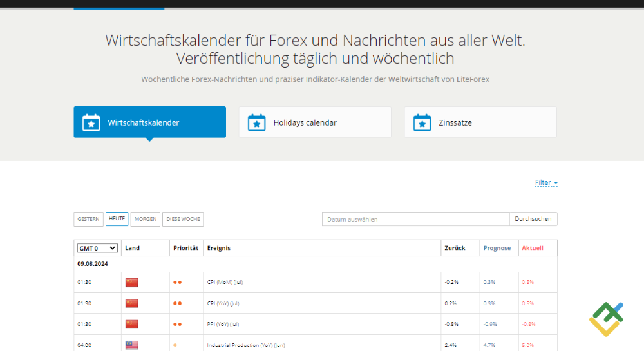Expand the Filter dropdown link
This screenshot has height=351, width=644.
[x=546, y=183]
